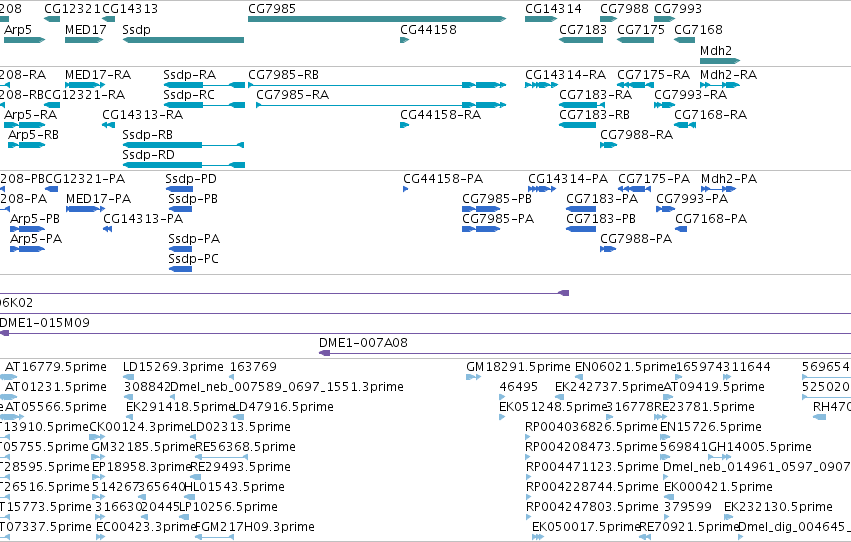Click the CG7985-RB transcript label
The width and height of the screenshot is (851, 542).
(x=283, y=74)
